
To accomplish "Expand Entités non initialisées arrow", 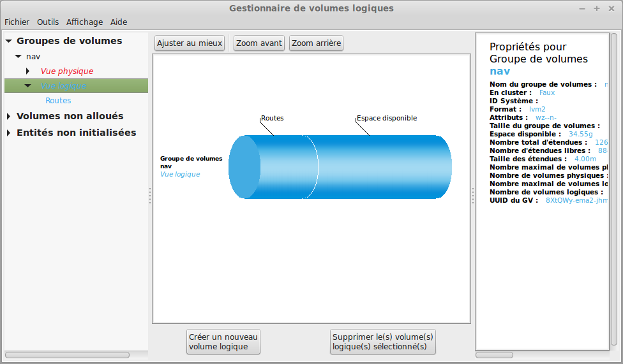I will point(8,133).
